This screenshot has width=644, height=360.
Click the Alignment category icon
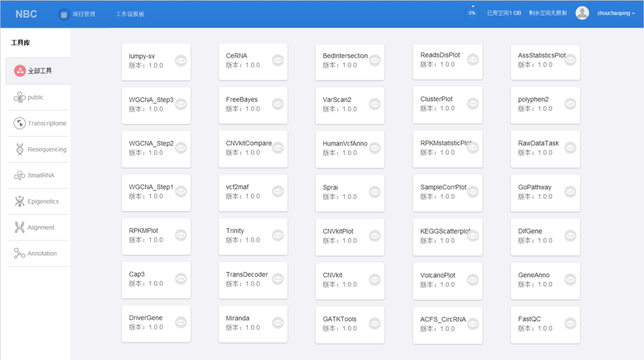point(19,227)
